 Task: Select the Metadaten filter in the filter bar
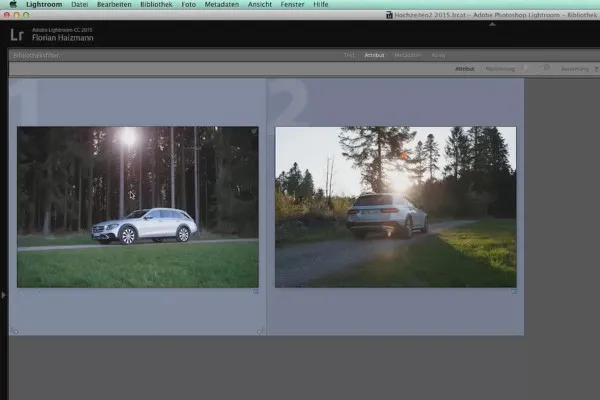[x=407, y=56]
